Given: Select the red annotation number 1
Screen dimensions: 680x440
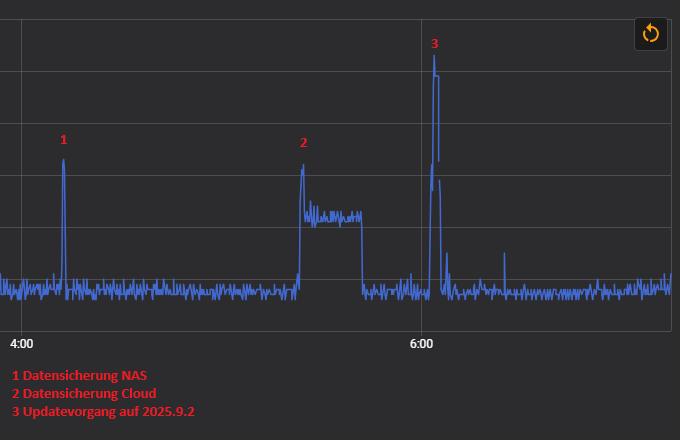Looking at the screenshot, I should [x=63, y=139].
